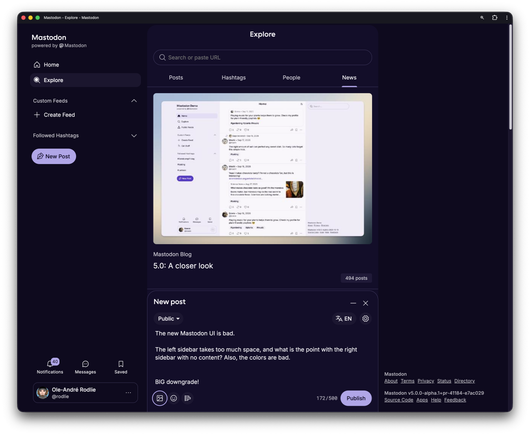
Task: Click the key icon in the title bar
Action: click(x=482, y=18)
